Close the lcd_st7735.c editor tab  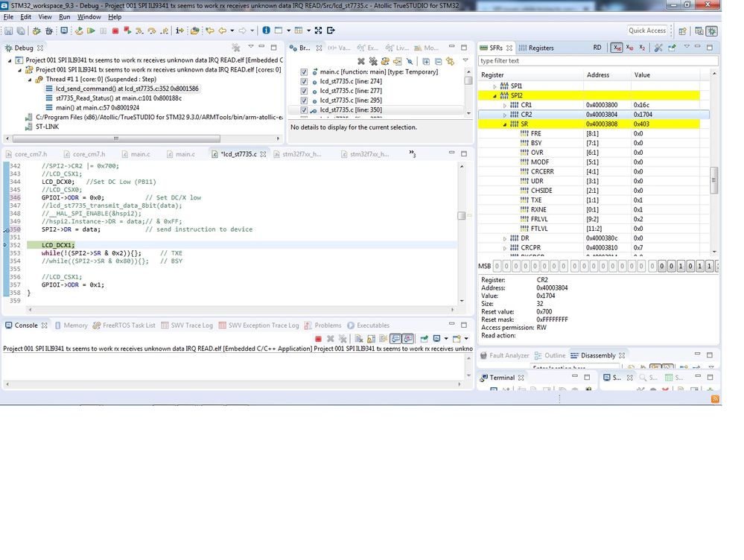click(263, 154)
